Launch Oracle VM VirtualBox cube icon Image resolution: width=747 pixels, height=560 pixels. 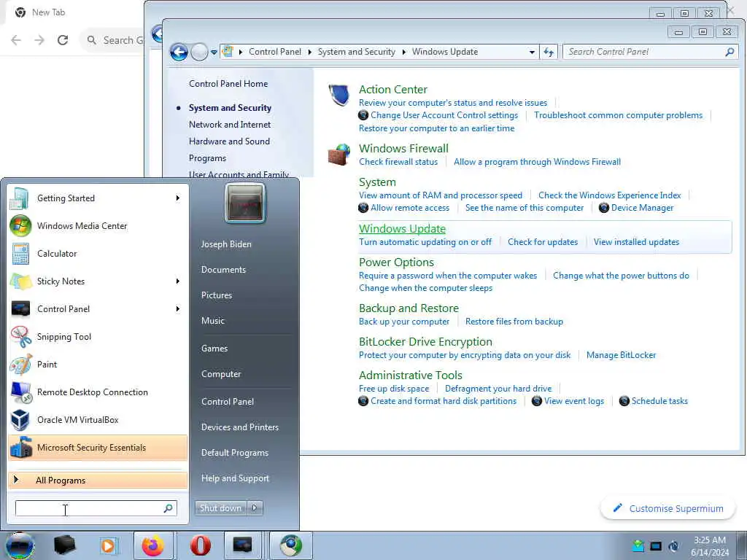tap(20, 419)
